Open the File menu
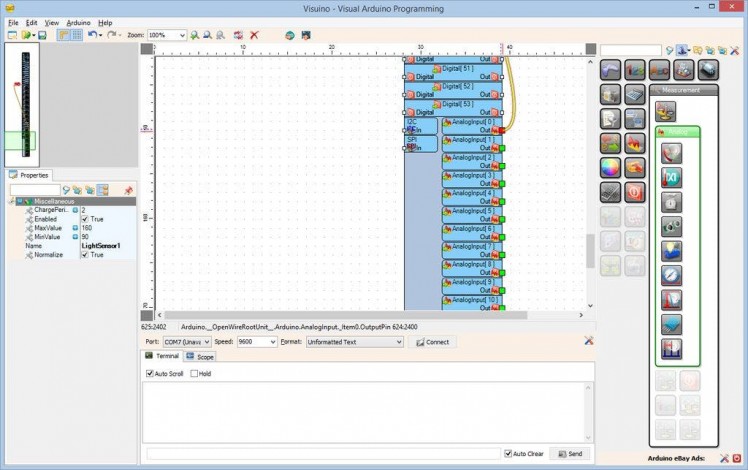748x470 pixels. pos(13,22)
